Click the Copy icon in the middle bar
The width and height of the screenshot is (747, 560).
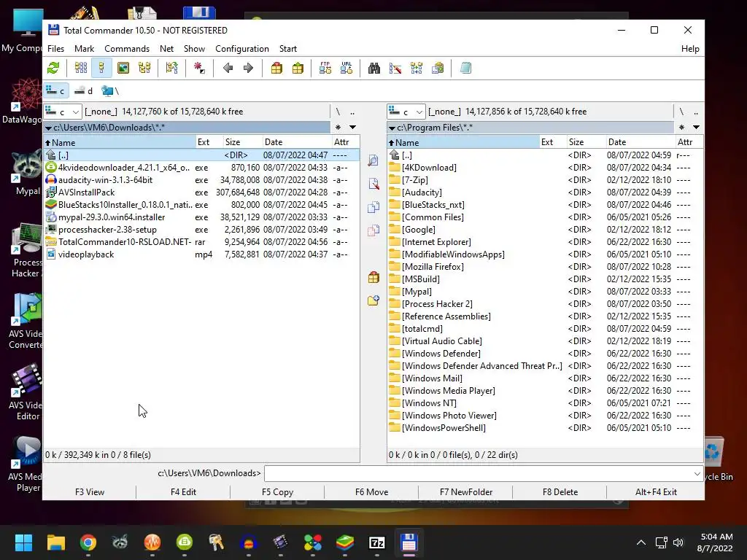pos(373,207)
